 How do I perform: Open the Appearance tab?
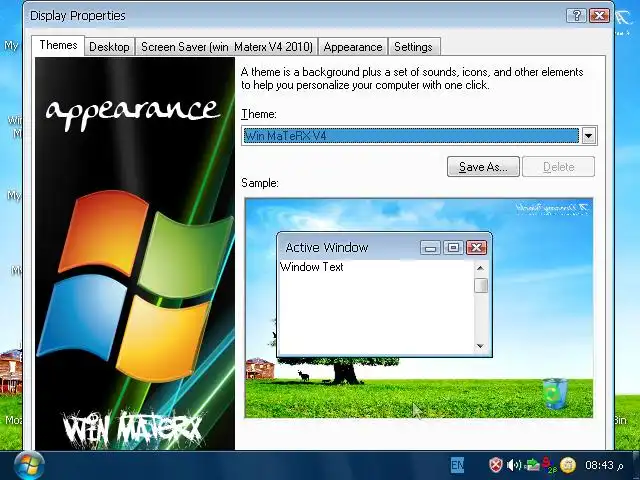pos(353,47)
